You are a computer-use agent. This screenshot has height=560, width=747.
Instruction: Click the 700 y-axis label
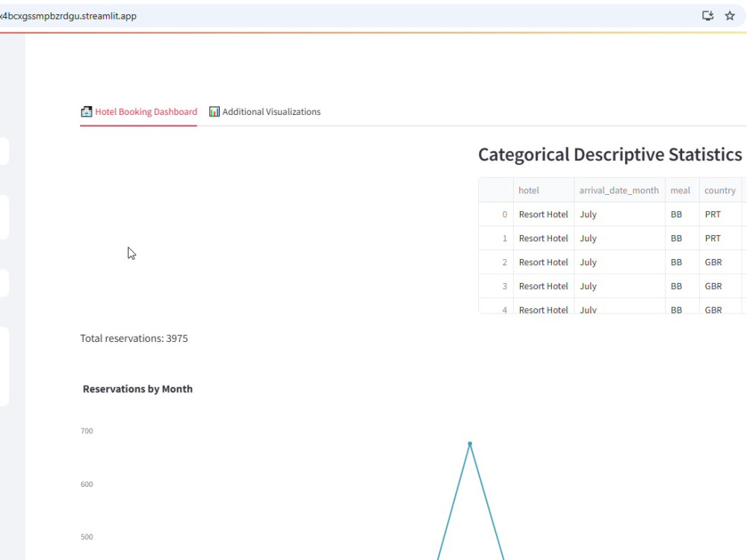tap(87, 431)
